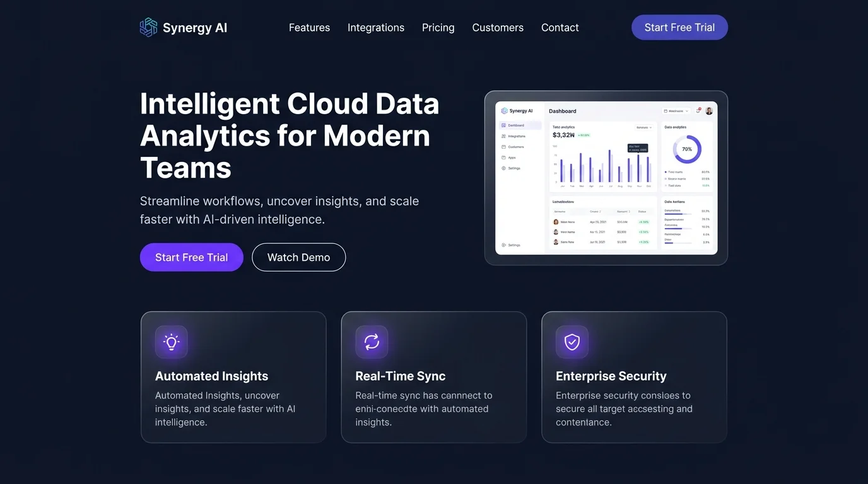Click the Synergy AI logo inside dashboard preview
The image size is (868, 484).
tap(504, 111)
